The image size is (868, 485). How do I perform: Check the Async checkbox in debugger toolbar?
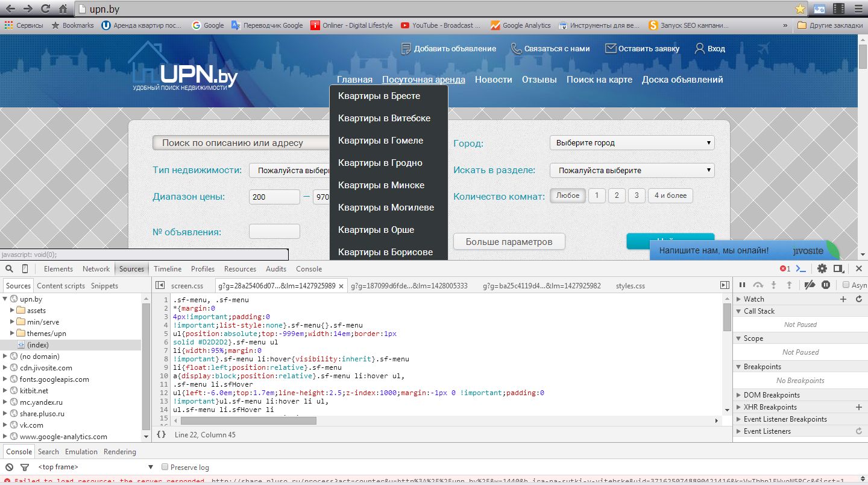(846, 285)
